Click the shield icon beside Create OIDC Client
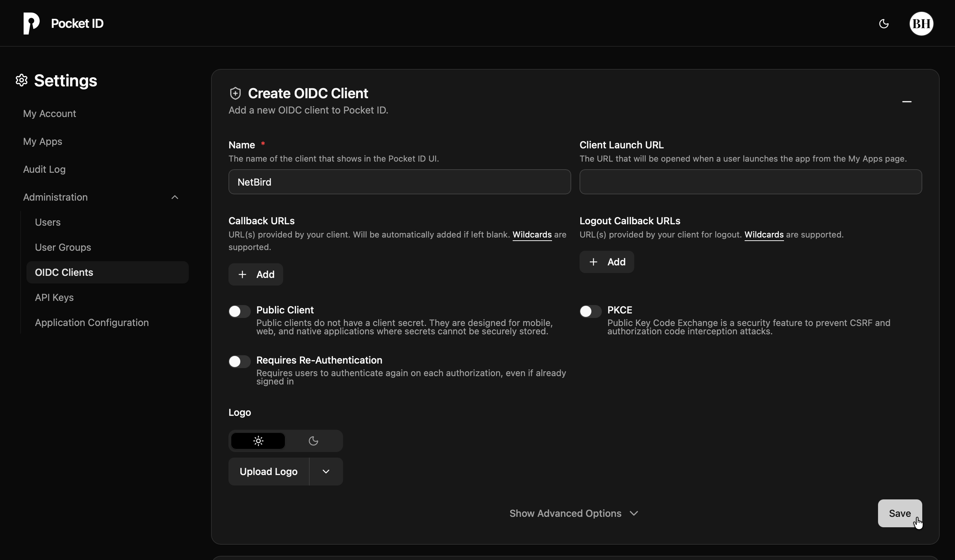This screenshot has height=560, width=955. coord(235,93)
